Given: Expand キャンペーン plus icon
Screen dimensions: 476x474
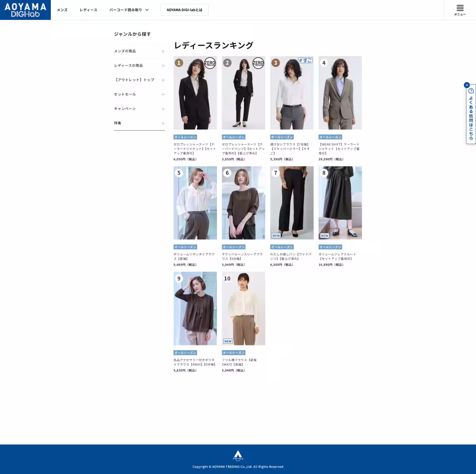Looking at the screenshot, I should (163, 109).
